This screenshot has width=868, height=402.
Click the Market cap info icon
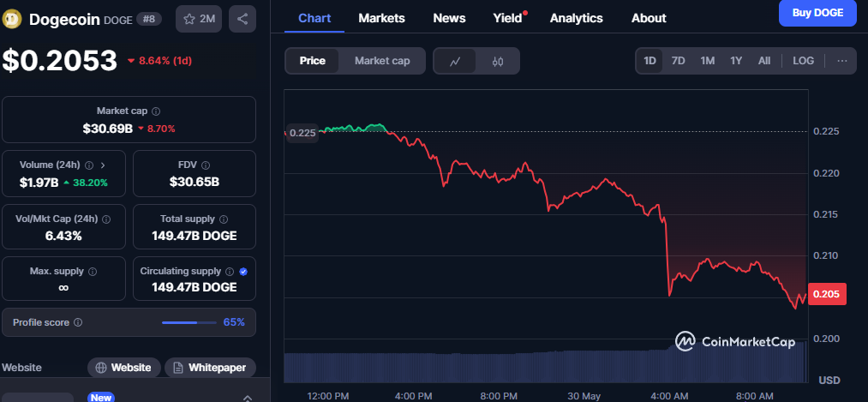[x=156, y=111]
